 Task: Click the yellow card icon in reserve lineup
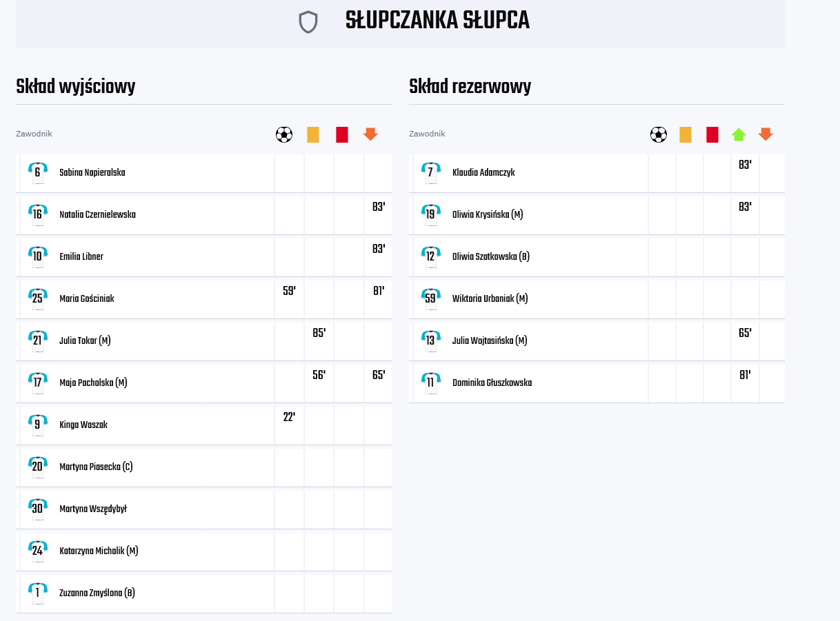686,134
